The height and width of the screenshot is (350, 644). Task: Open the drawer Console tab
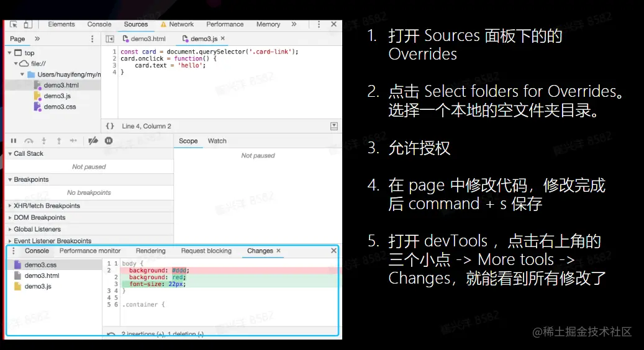click(37, 251)
